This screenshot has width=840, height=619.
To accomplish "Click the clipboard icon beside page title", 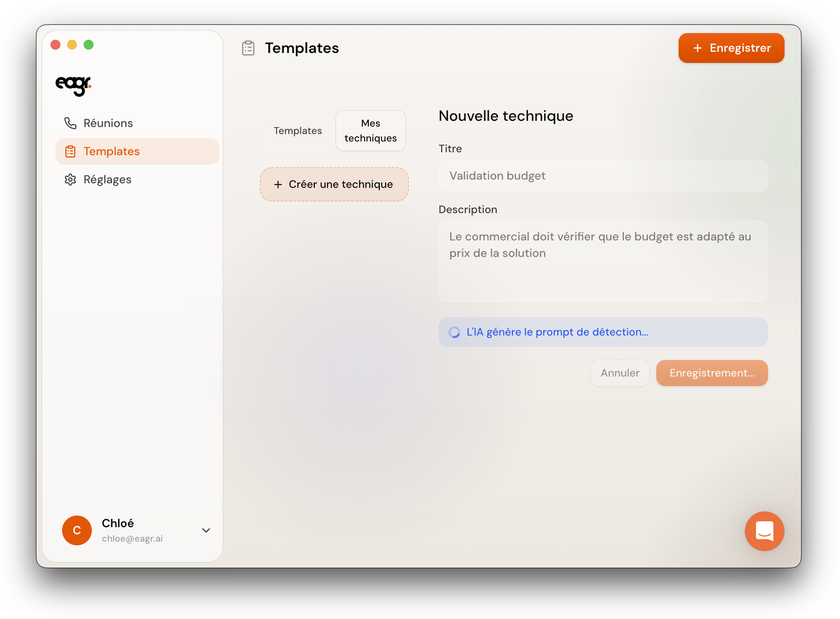I will 248,48.
